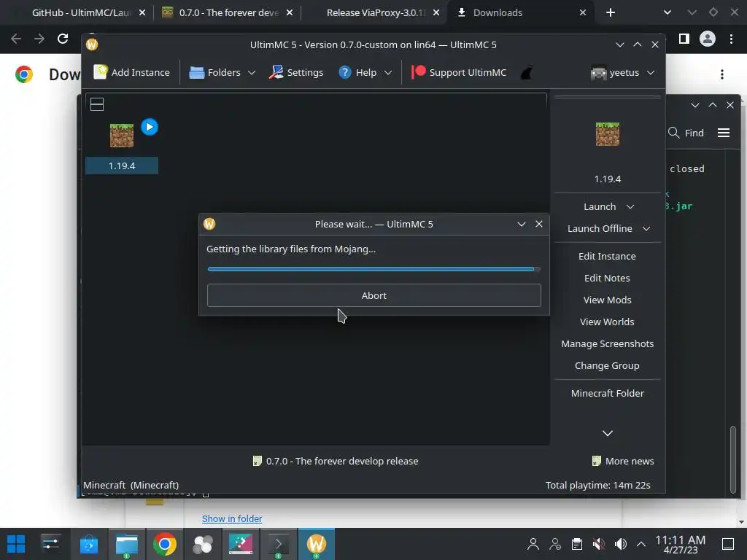The width and height of the screenshot is (747, 560).
Task: Collapse the instance group toggle icon
Action: click(x=97, y=104)
